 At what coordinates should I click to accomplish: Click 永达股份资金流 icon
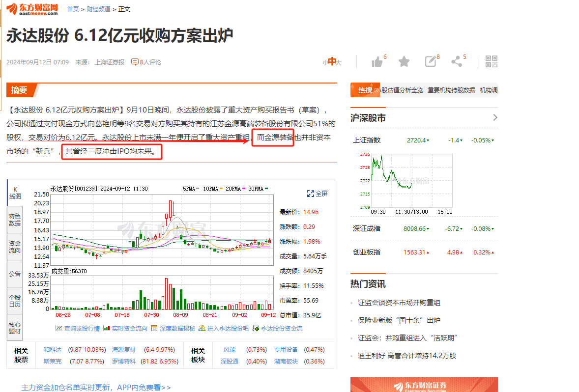pos(256,328)
